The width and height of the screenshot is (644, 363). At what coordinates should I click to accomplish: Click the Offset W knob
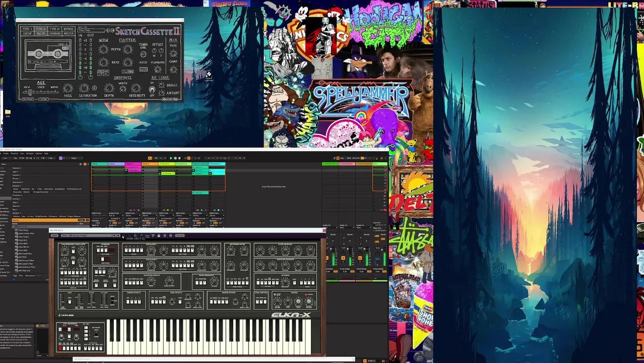point(154,51)
